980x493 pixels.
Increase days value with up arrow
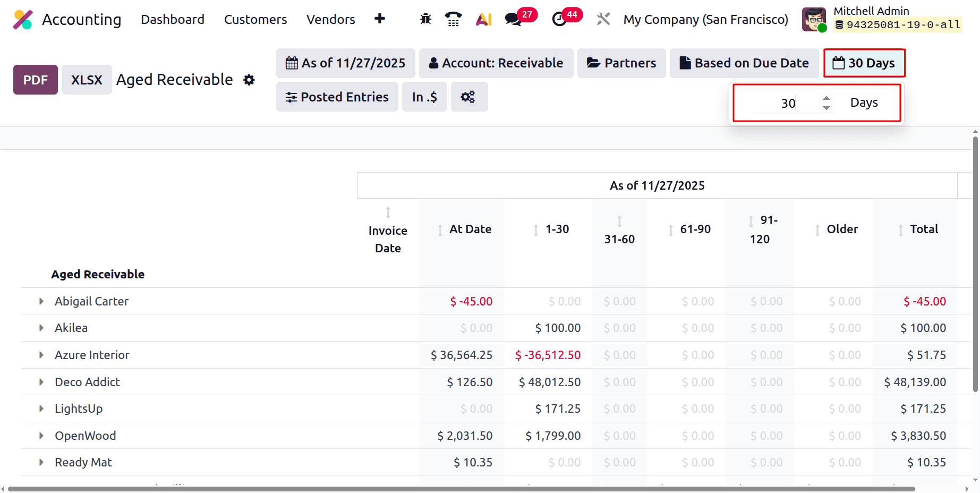click(x=826, y=98)
